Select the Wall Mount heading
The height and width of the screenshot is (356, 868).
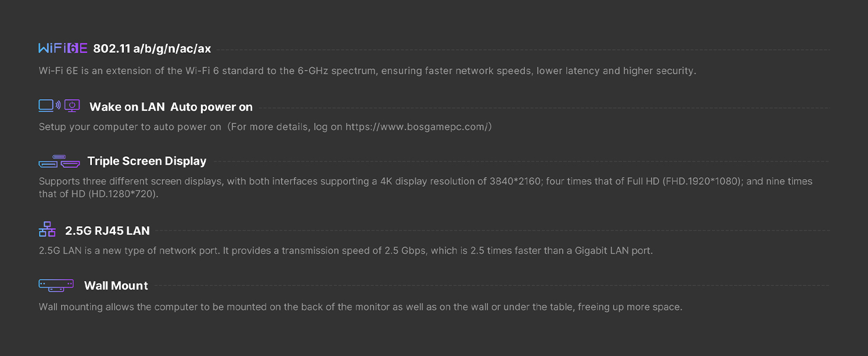pyautogui.click(x=116, y=285)
